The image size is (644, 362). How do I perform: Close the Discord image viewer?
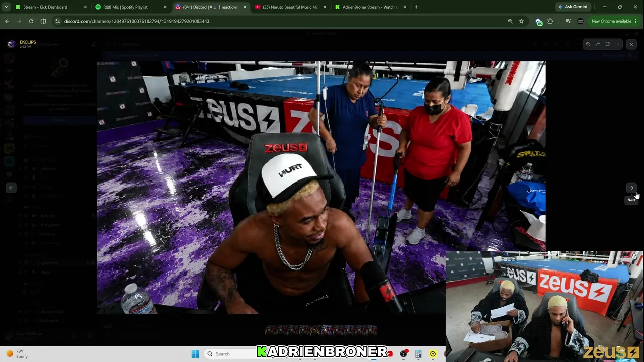631,44
